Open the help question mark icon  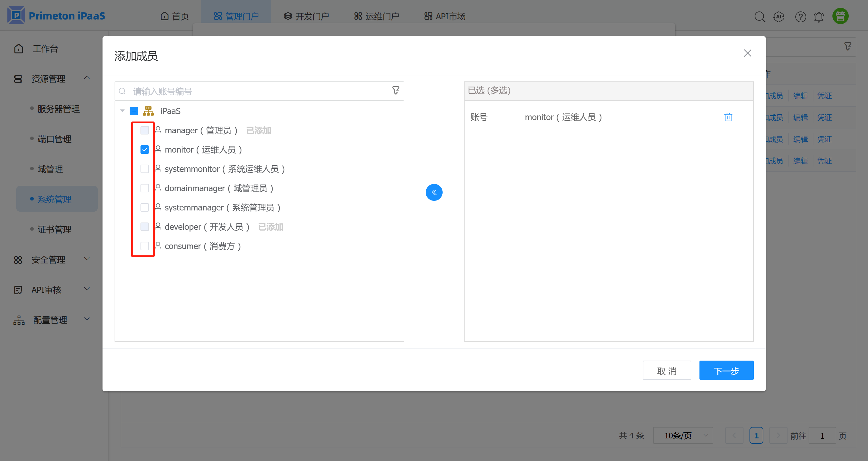coord(800,17)
